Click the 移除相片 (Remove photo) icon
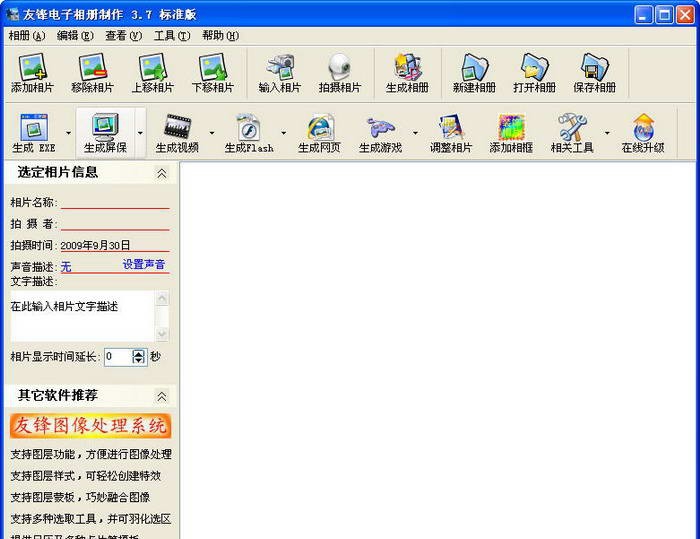Image resolution: width=700 pixels, height=539 pixels. [92, 73]
